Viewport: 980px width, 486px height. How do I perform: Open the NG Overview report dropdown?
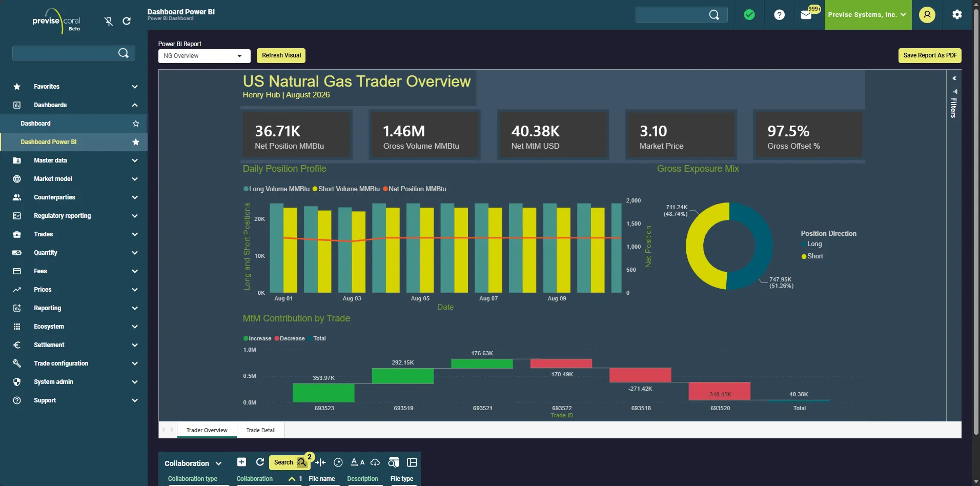pos(204,56)
